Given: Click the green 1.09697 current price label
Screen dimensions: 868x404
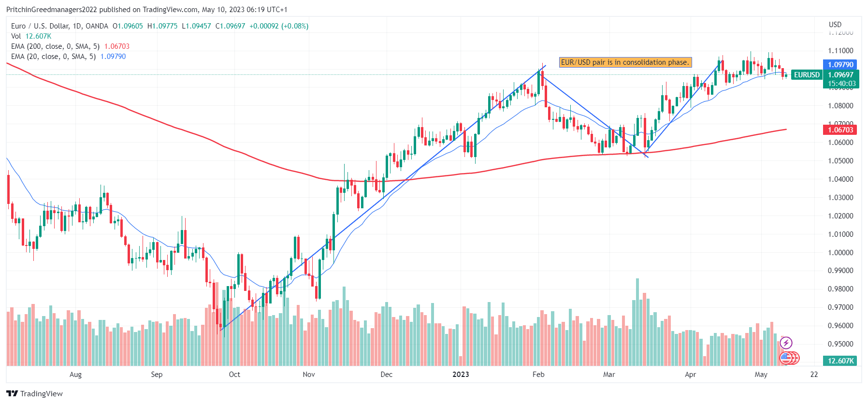Looking at the screenshot, I should pos(840,75).
